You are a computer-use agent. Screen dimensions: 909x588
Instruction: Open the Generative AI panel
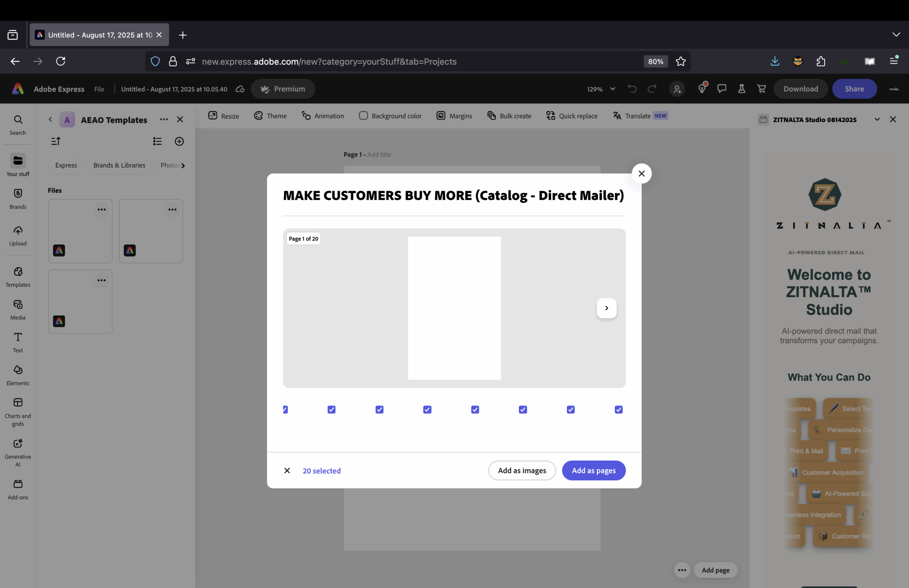(17, 452)
